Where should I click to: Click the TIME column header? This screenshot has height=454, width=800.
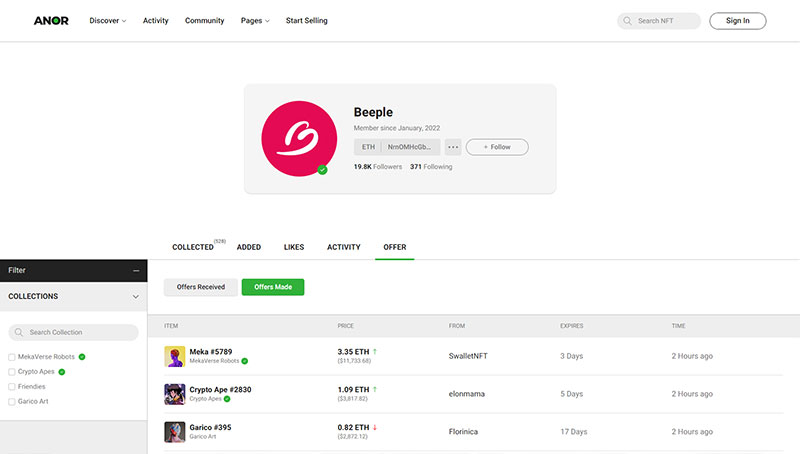click(679, 326)
